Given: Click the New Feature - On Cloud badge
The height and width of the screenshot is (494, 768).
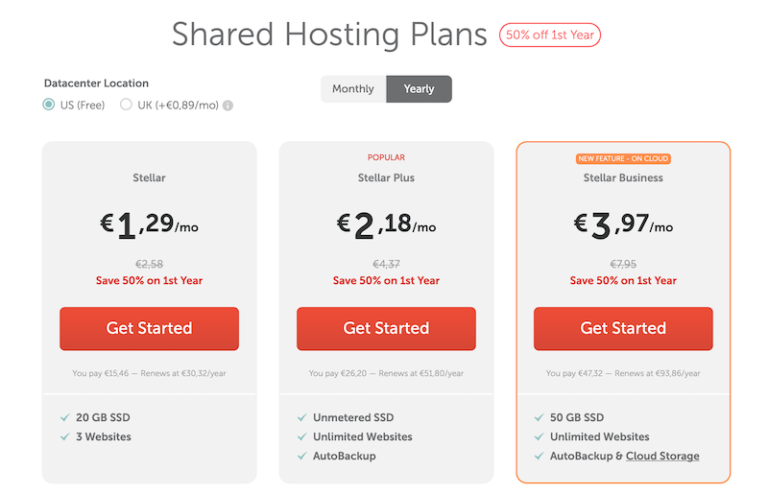Looking at the screenshot, I should pos(623,159).
